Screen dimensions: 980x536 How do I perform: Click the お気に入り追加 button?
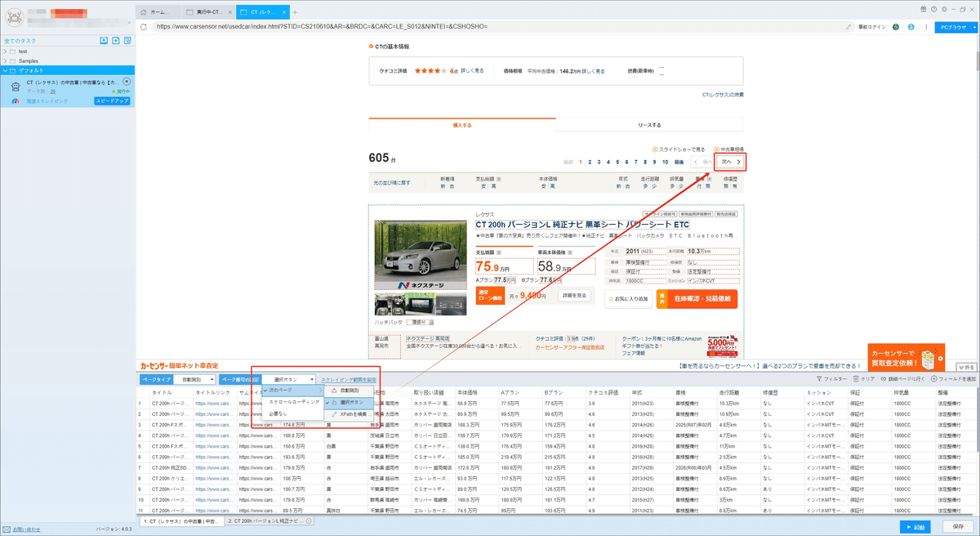pos(628,299)
